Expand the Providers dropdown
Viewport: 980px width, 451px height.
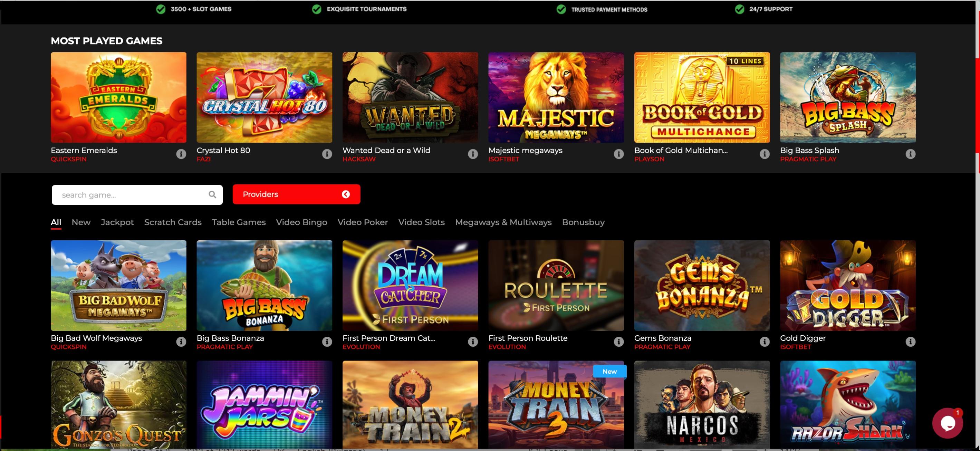click(296, 194)
